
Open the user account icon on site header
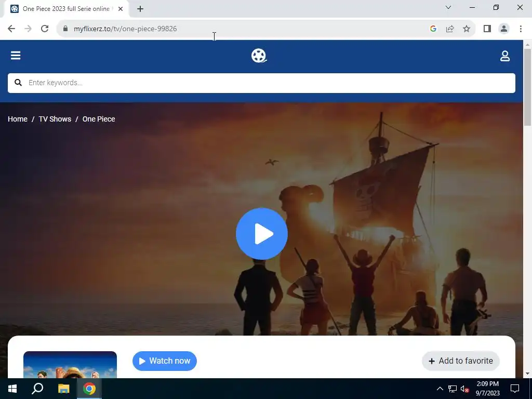tap(505, 56)
